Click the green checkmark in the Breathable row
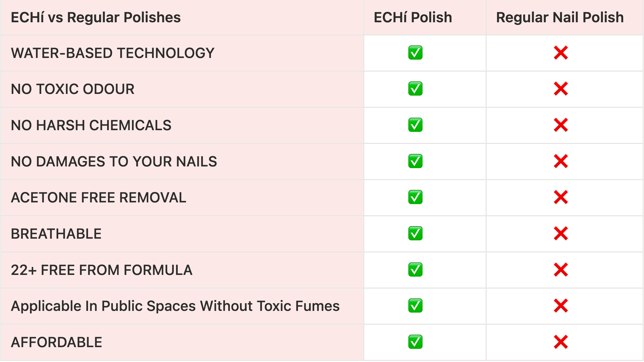The width and height of the screenshot is (644, 362). 415,234
